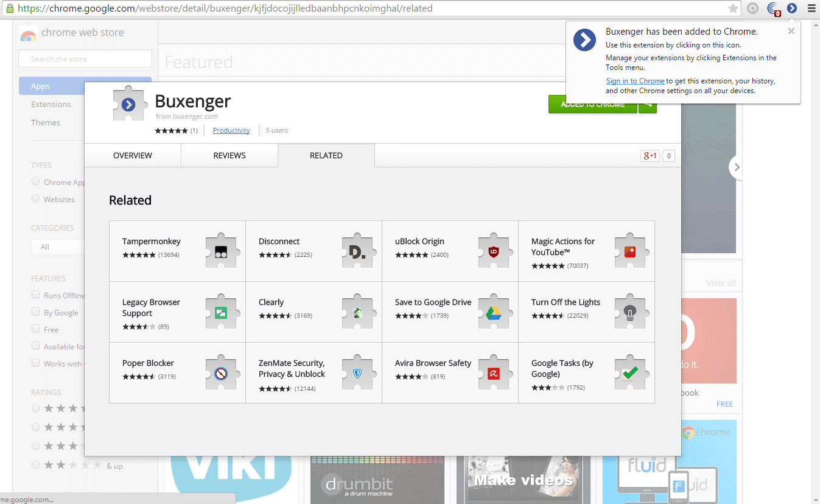Click the "from buxenger.com" text
Viewport: 820px width, 504px height.
coord(186,116)
